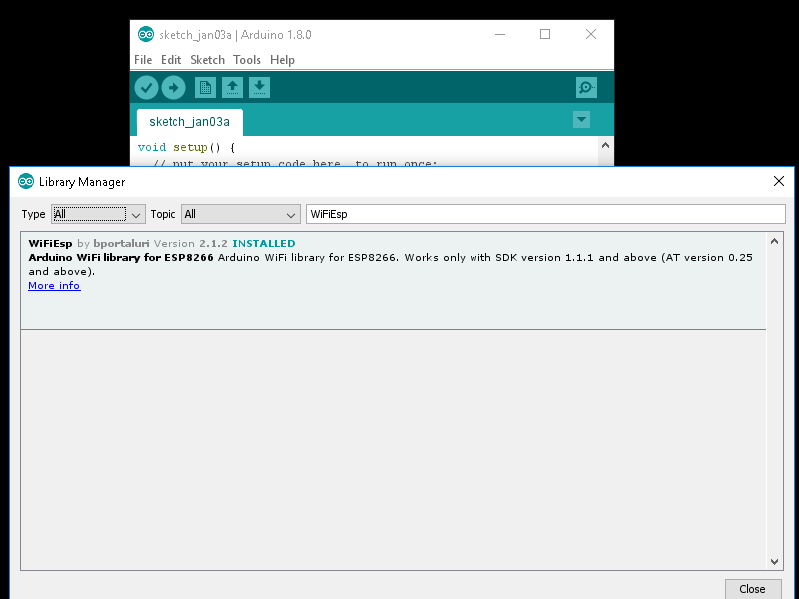Open the tab options dropdown arrow
The height and width of the screenshot is (599, 799).
pyautogui.click(x=581, y=120)
